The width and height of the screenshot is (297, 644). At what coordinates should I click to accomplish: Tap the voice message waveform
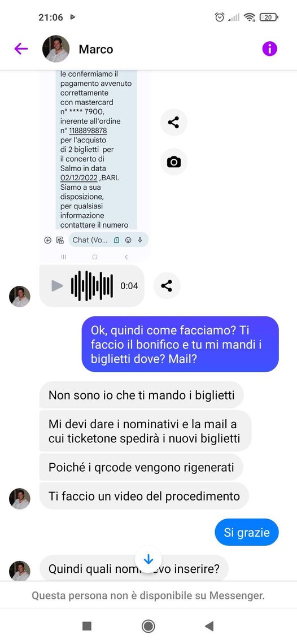pos(92,286)
